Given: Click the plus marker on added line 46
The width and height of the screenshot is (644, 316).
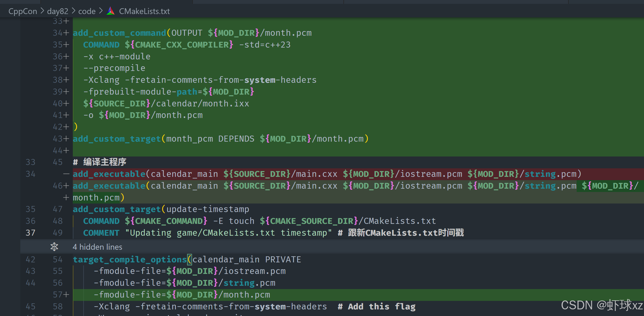Looking at the screenshot, I should point(66,186).
